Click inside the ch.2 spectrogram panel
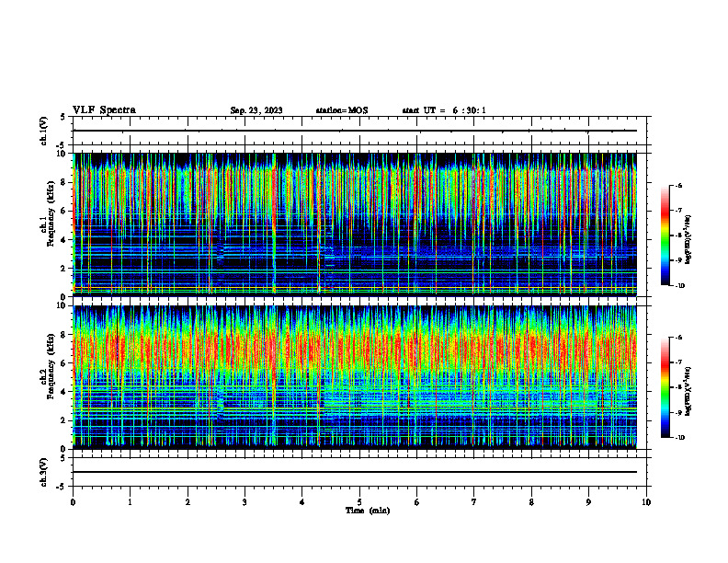 pos(355,377)
